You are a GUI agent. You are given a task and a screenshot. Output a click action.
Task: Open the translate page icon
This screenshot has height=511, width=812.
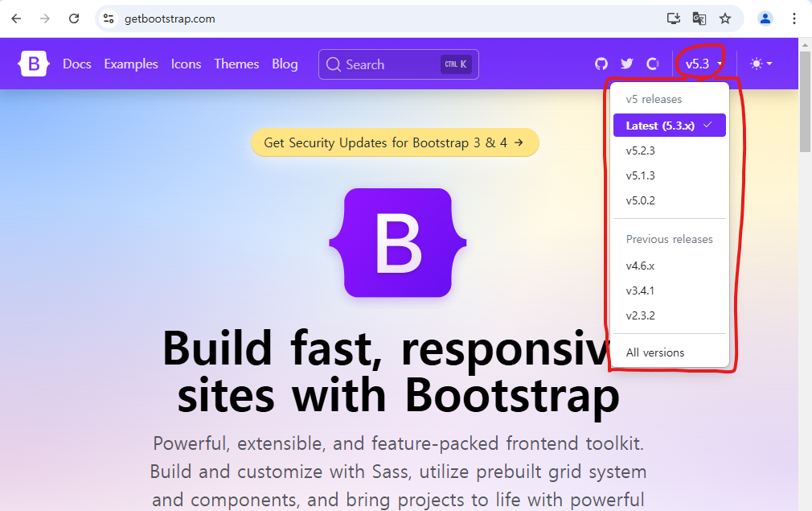pos(699,19)
